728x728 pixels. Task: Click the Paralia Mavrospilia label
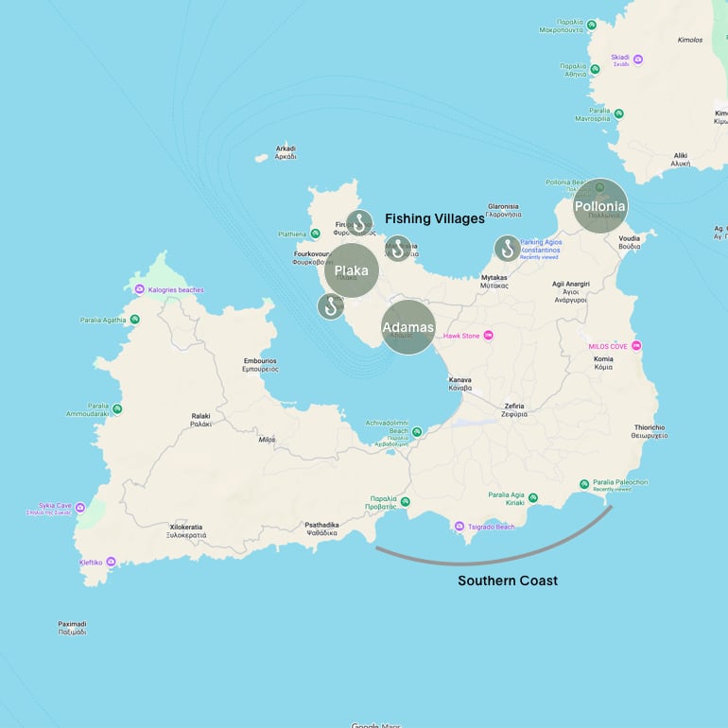(593, 114)
